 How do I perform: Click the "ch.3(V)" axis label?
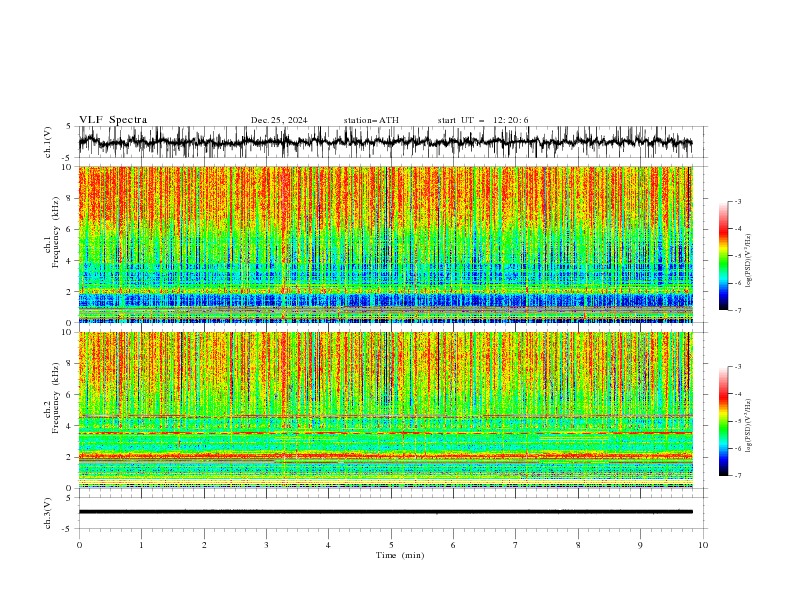[x=48, y=513]
